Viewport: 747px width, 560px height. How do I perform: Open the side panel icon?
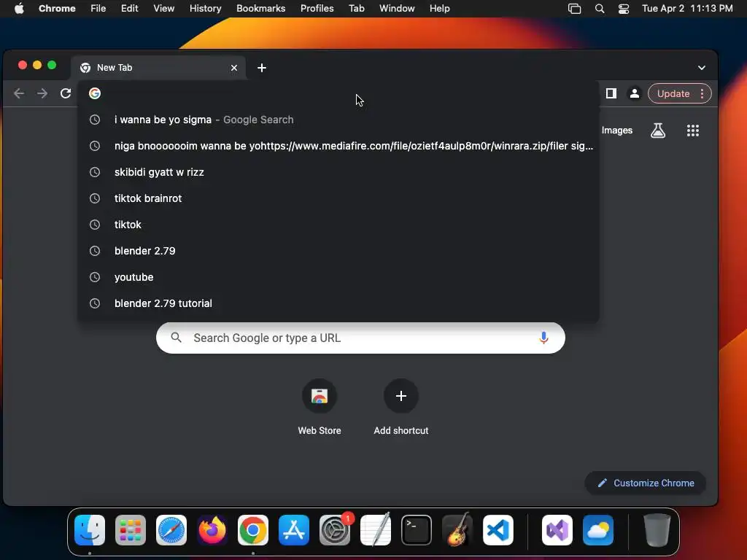[x=611, y=93]
